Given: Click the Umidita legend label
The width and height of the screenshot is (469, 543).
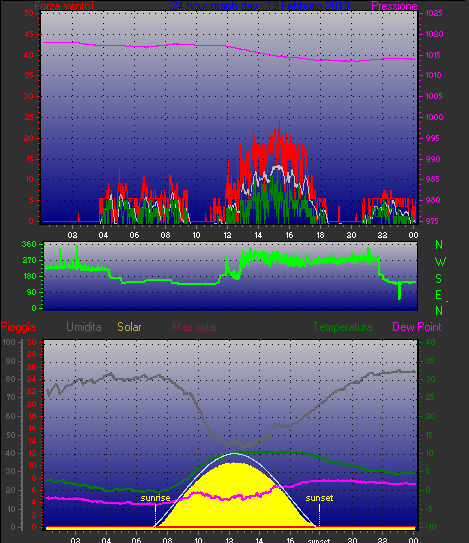Looking at the screenshot, I should pos(84,327).
